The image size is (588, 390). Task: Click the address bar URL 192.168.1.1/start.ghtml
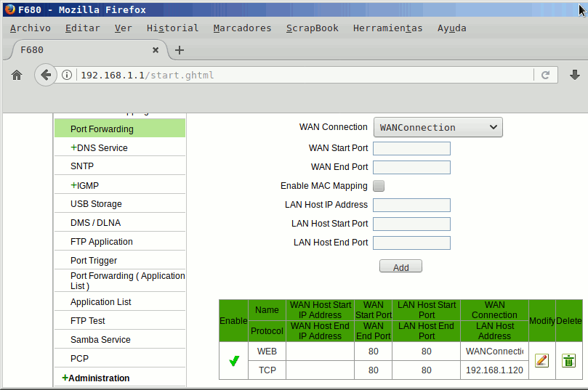[148, 76]
